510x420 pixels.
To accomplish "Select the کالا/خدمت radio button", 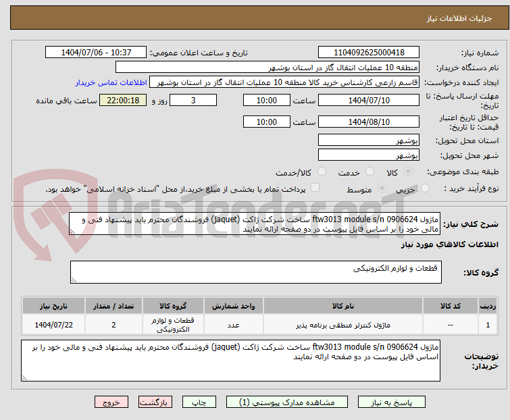I will [322, 172].
